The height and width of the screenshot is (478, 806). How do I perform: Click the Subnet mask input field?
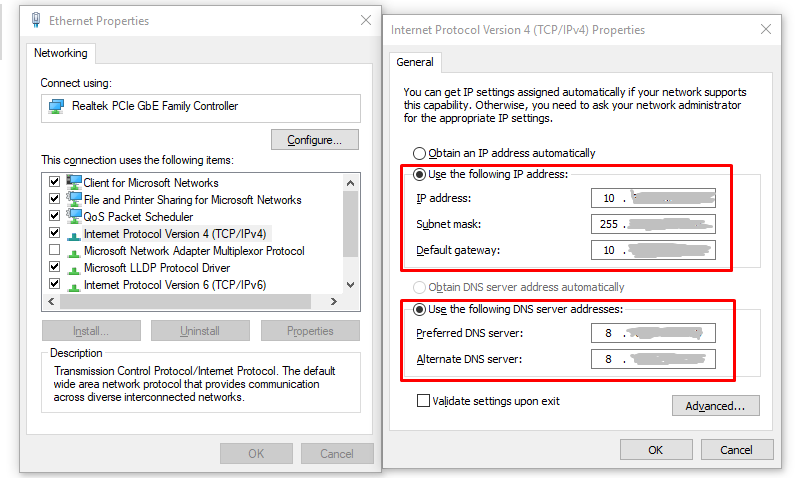pos(653,223)
